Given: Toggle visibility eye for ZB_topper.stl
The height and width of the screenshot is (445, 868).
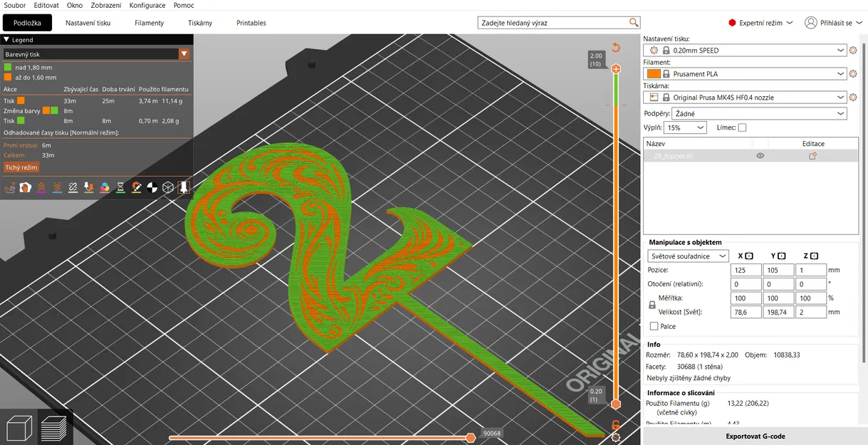Looking at the screenshot, I should click(760, 156).
